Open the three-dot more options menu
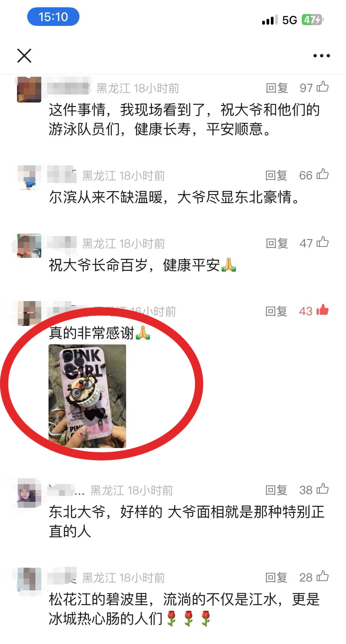 321,56
